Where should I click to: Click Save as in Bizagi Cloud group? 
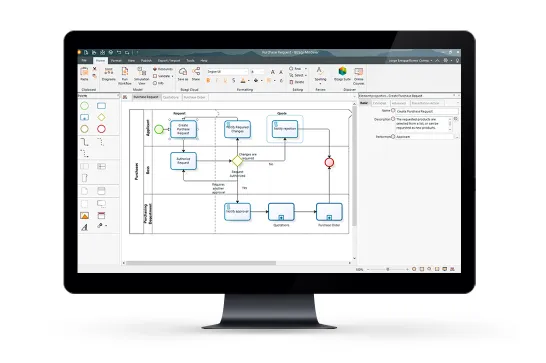pyautogui.click(x=183, y=74)
